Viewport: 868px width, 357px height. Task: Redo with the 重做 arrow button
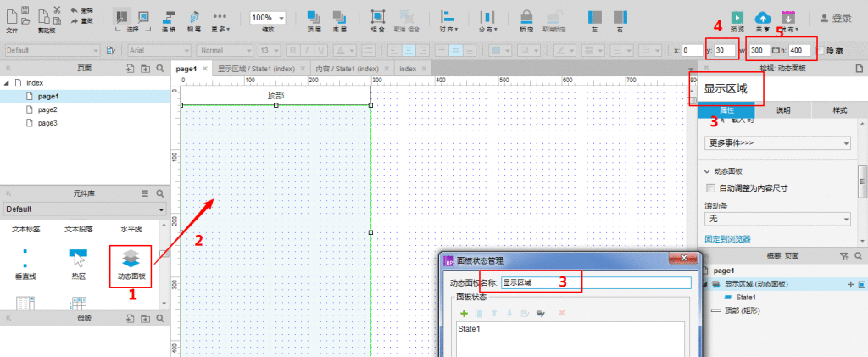(x=81, y=20)
